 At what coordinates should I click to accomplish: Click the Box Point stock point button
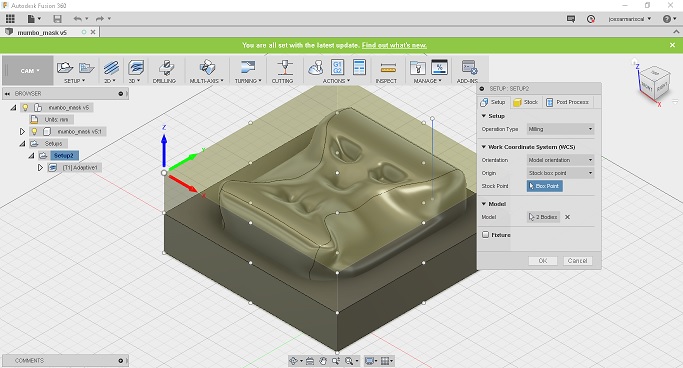[544, 186]
